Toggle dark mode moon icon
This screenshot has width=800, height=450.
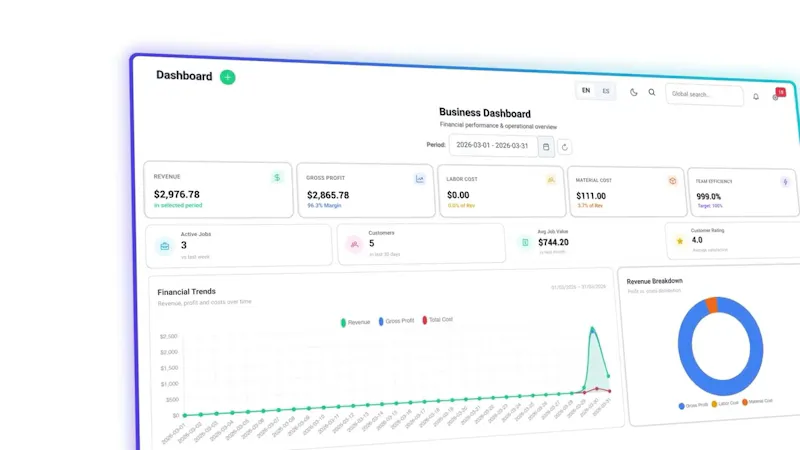(633, 92)
